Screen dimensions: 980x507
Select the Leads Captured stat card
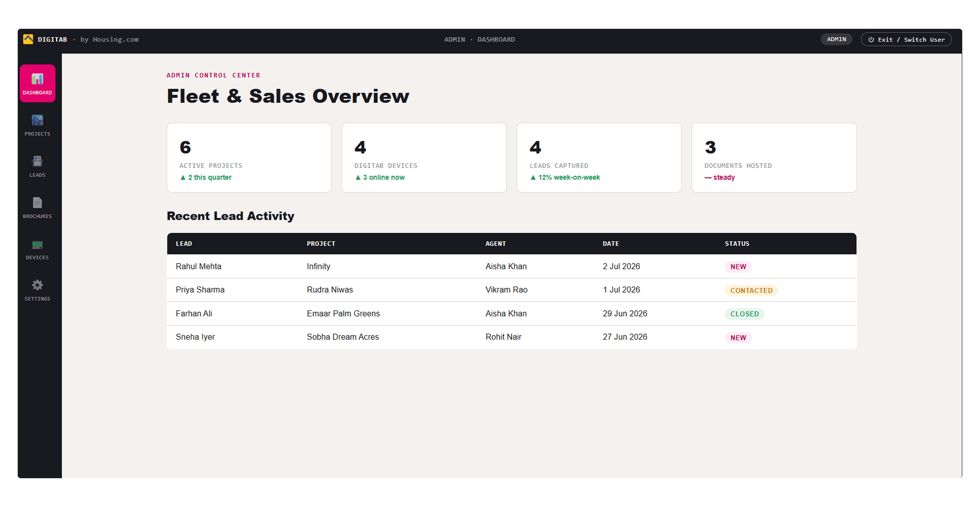point(599,158)
